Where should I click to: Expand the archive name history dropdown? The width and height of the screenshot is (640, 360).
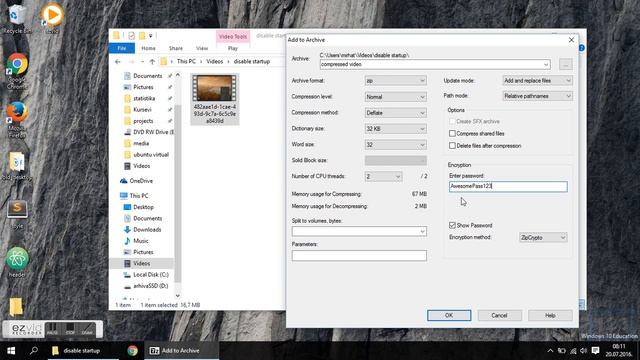(x=546, y=64)
